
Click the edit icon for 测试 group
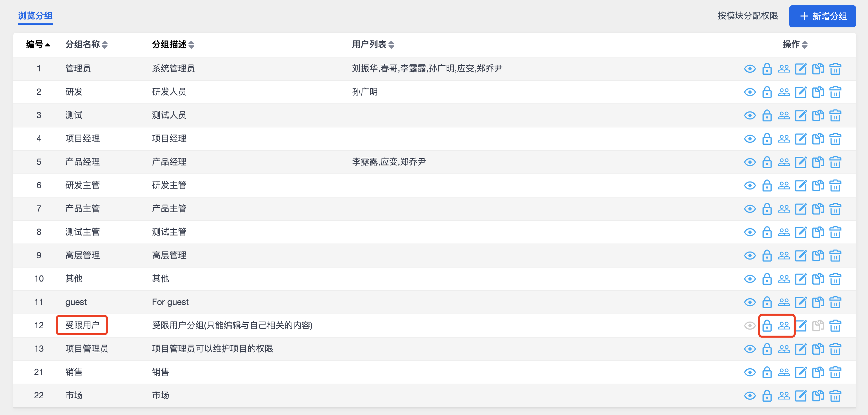(801, 115)
